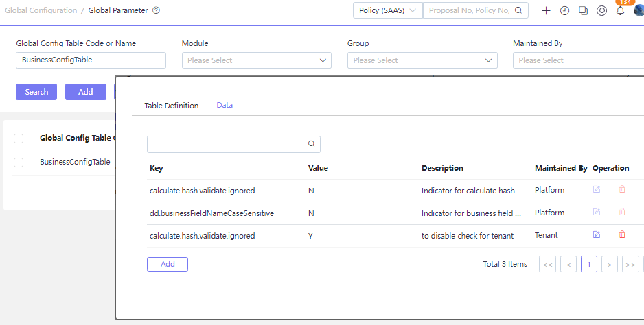Expand the Module dropdown
Viewport: 644px width, 325px height.
pyautogui.click(x=256, y=60)
